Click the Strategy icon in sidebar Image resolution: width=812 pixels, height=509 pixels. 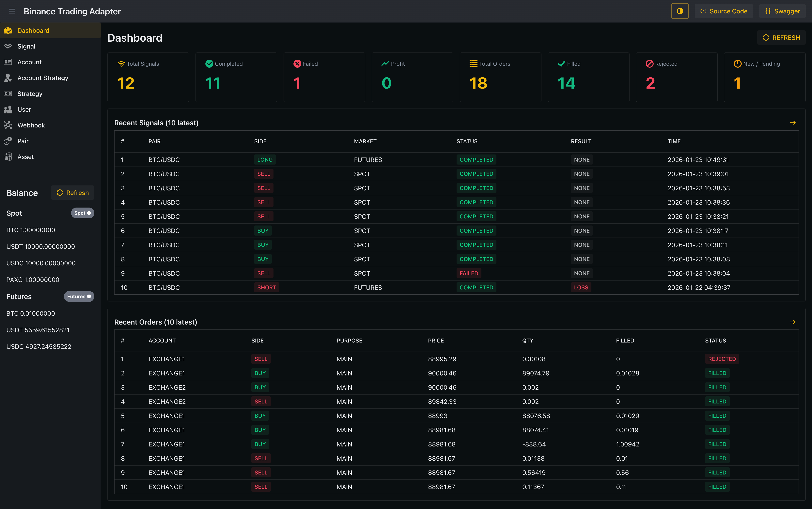point(8,94)
